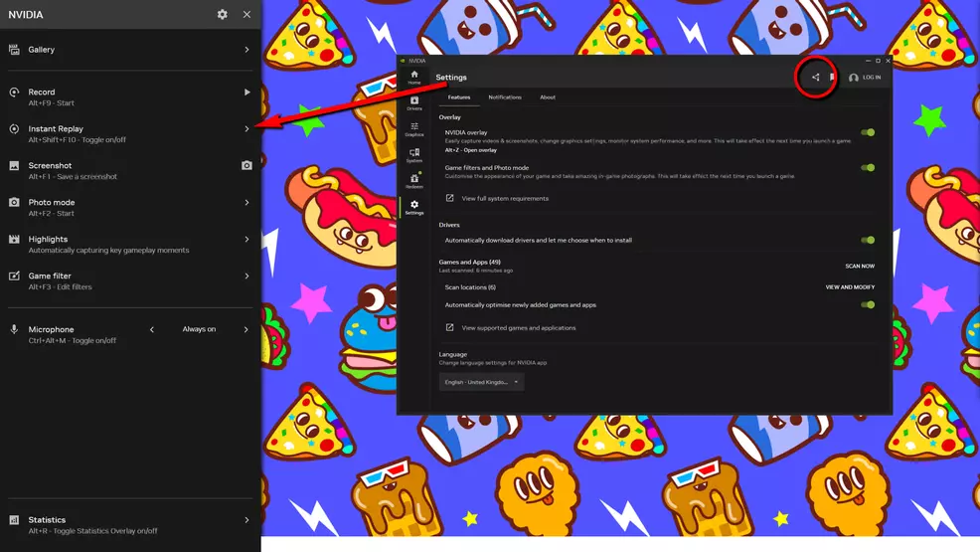Expand the Gallery chevron
This screenshot has height=552, width=980.
coord(246,50)
